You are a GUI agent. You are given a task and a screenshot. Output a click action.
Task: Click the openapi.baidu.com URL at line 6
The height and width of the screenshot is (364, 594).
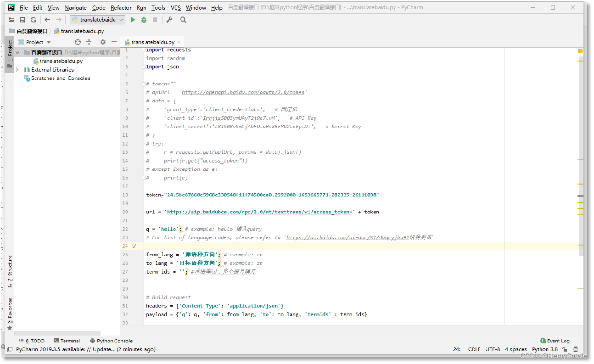point(243,92)
